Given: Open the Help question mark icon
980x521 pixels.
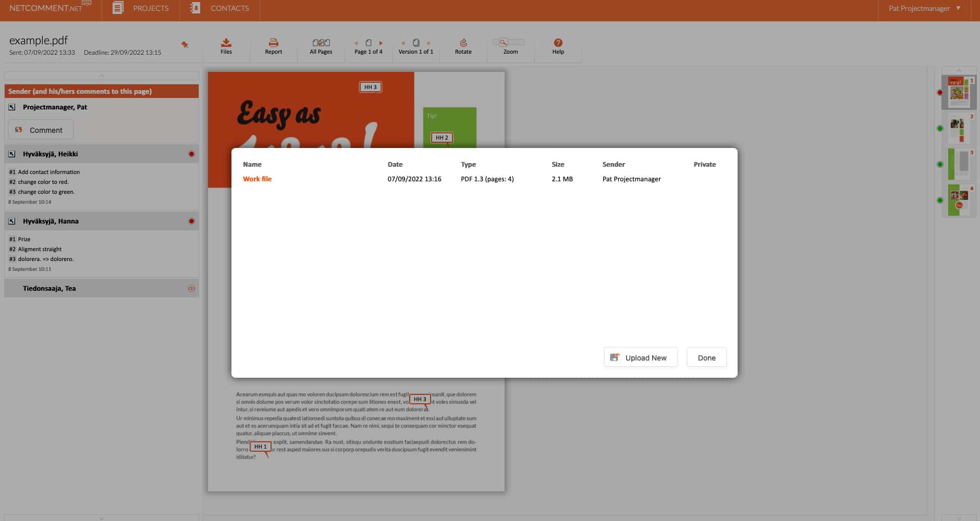Looking at the screenshot, I should point(558,43).
